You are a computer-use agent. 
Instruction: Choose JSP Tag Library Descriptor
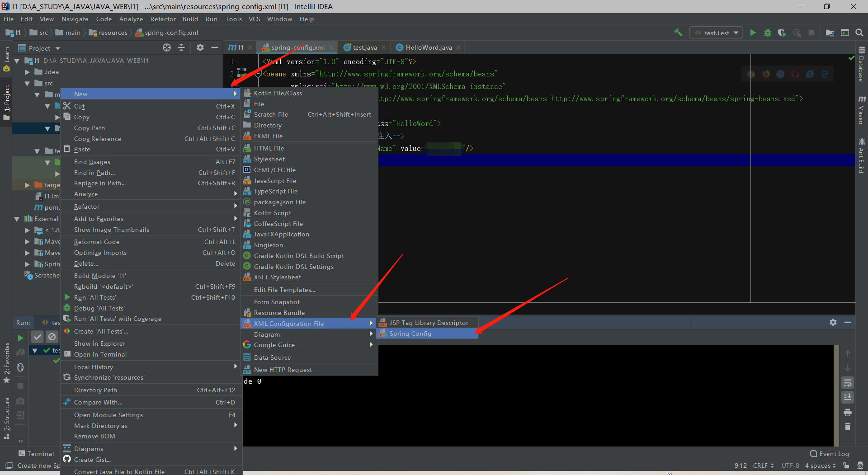tap(427, 323)
